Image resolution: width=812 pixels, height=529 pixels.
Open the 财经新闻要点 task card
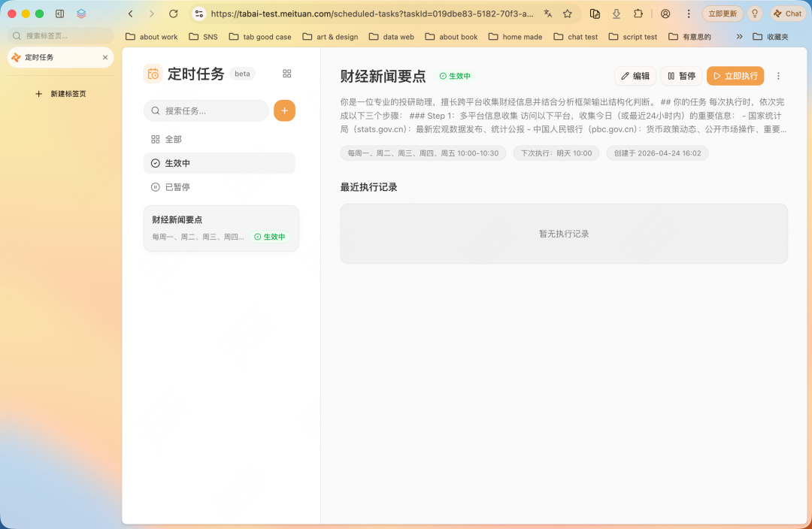(221, 228)
